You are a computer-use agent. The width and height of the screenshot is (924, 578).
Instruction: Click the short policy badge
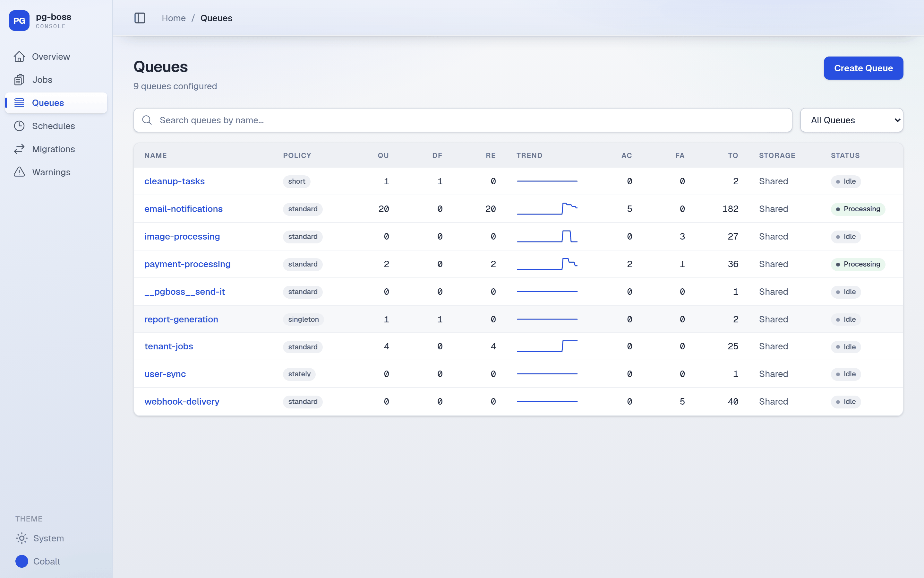pos(297,181)
